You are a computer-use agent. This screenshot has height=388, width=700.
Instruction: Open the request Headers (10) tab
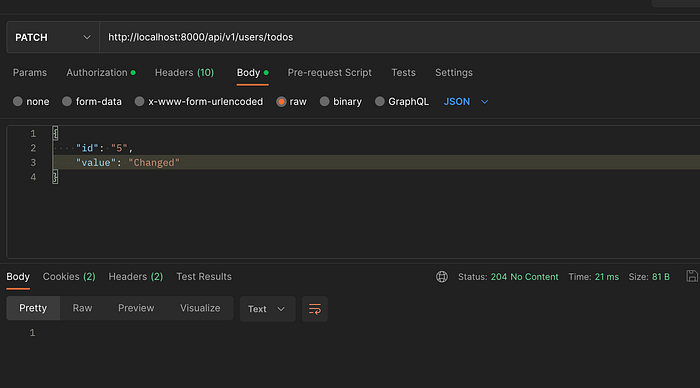184,73
